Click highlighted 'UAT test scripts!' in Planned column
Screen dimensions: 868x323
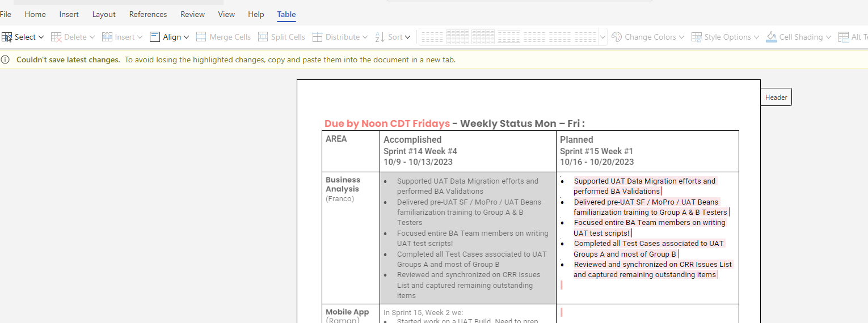point(601,233)
